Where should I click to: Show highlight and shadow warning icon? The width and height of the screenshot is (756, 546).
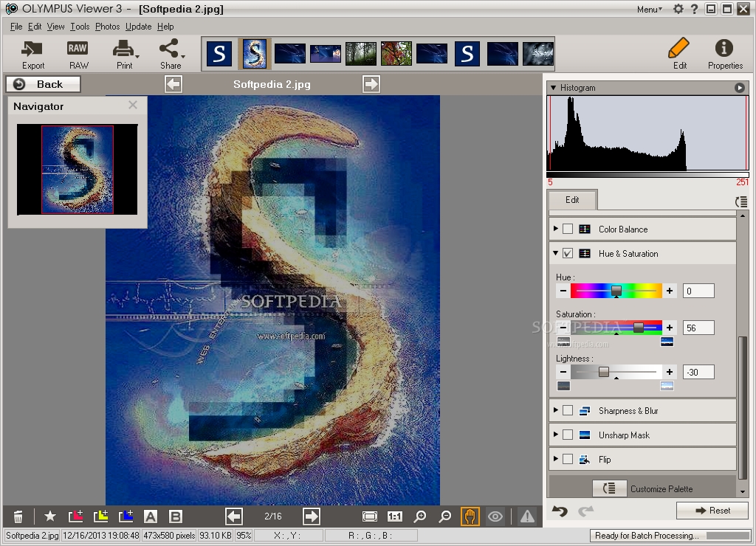(527, 516)
